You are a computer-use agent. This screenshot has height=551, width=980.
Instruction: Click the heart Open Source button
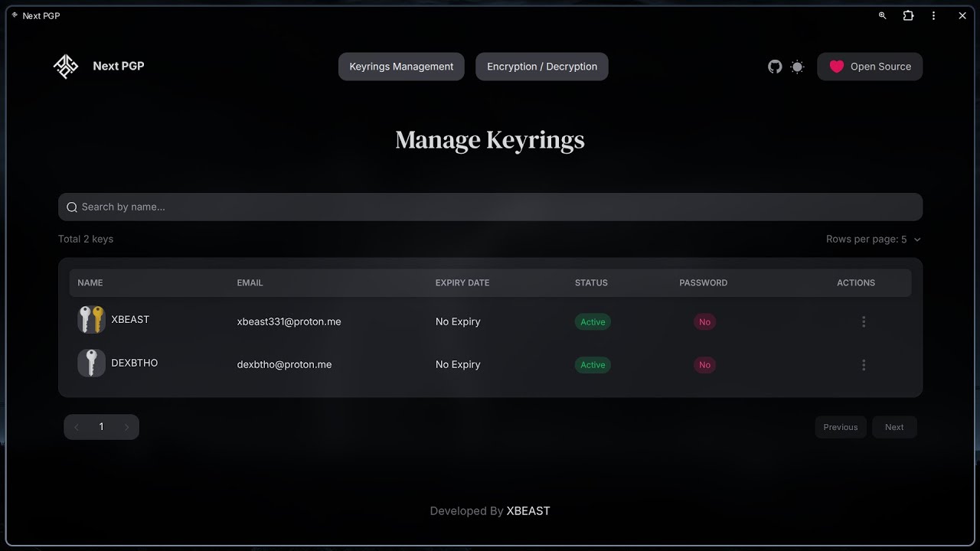pos(870,67)
